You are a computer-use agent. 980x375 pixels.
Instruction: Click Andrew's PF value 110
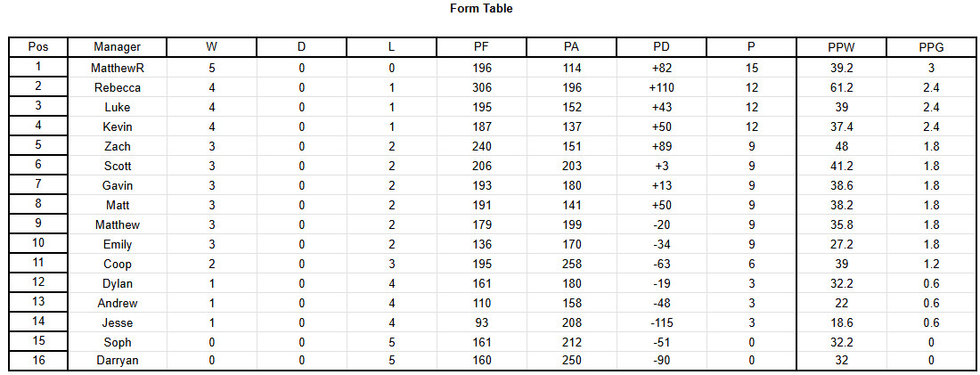482,303
